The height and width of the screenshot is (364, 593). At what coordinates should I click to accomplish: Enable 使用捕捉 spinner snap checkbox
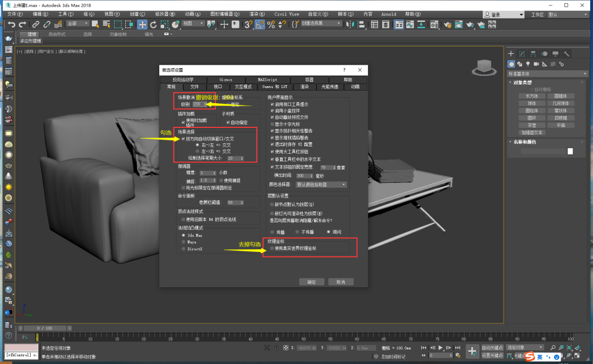pyautogui.click(x=221, y=180)
